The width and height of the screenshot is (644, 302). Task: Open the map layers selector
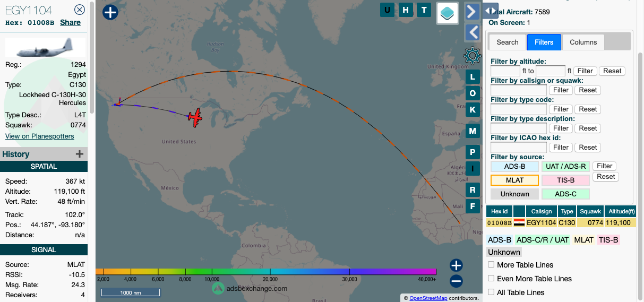[448, 13]
